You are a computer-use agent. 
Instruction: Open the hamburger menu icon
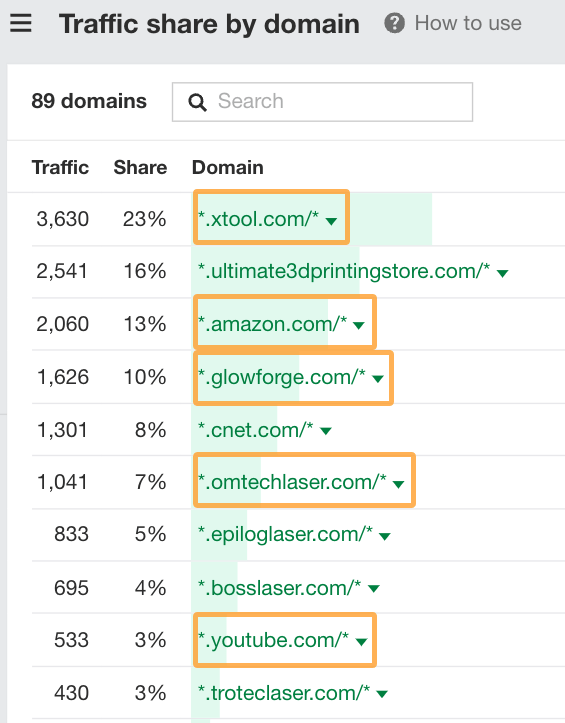click(x=21, y=23)
